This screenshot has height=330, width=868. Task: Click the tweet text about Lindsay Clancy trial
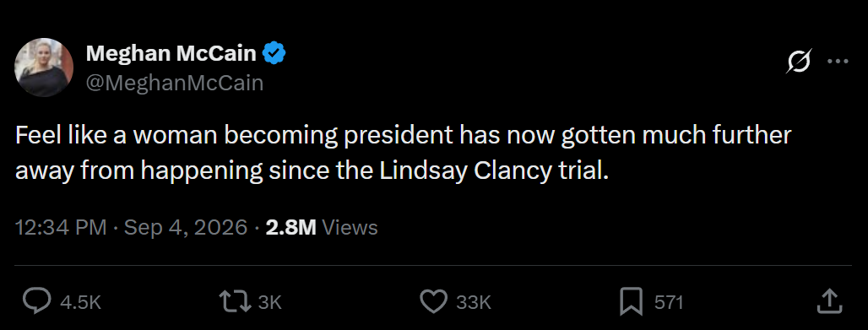click(x=403, y=154)
